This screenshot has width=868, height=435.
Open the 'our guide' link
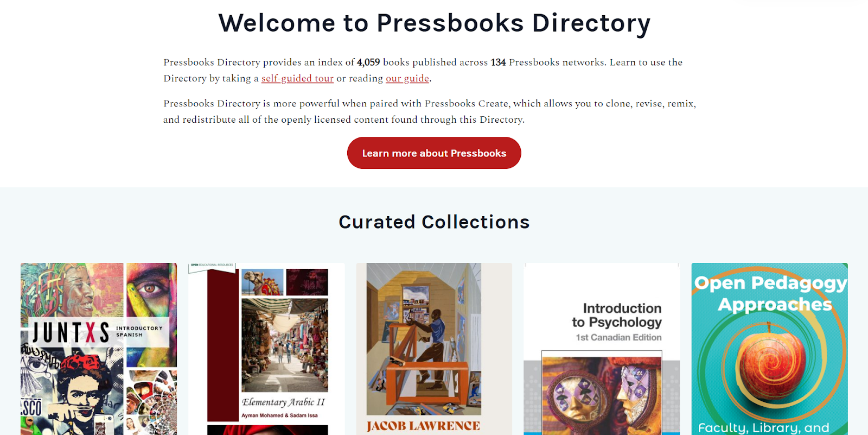pos(407,78)
